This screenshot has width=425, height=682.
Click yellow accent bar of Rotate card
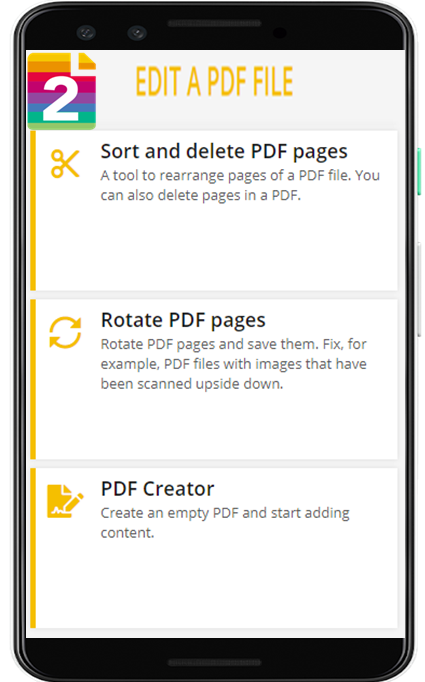coord(33,379)
